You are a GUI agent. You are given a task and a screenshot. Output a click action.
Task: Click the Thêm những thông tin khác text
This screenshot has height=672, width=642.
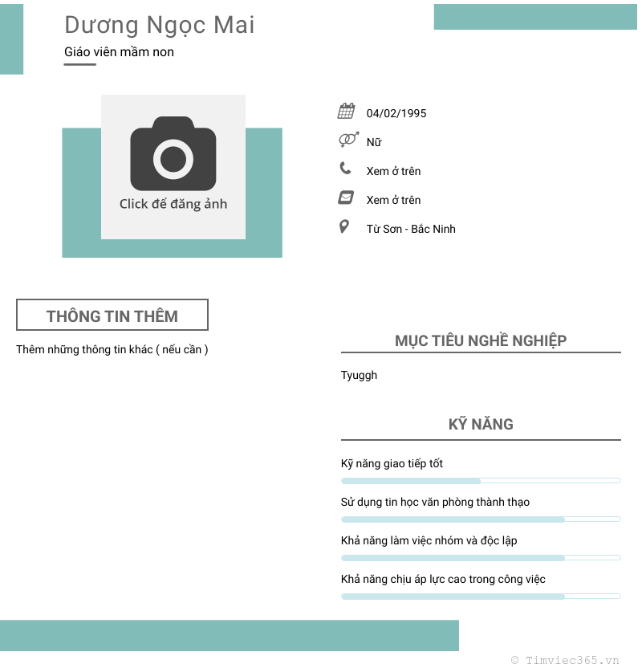tap(112, 349)
